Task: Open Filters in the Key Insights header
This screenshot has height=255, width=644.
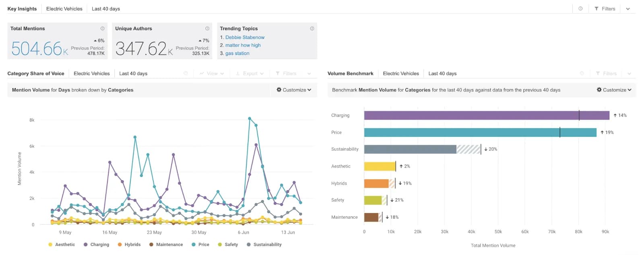Action: 605,8
